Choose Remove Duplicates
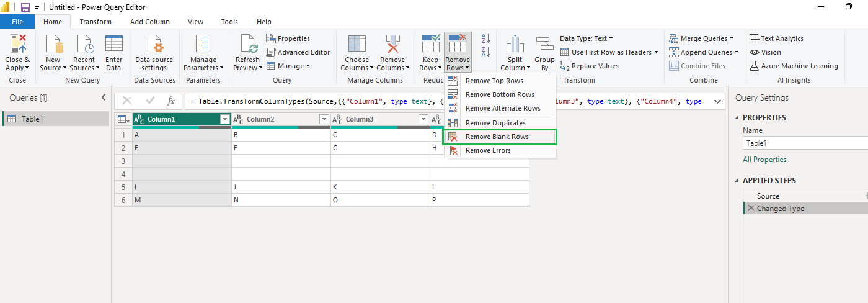The height and width of the screenshot is (303, 868). (x=500, y=123)
